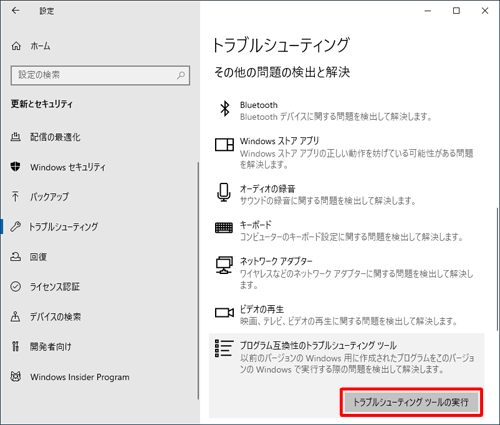Run トラブルシューティング ツールの実行 button
The image size is (500, 425).
click(411, 402)
